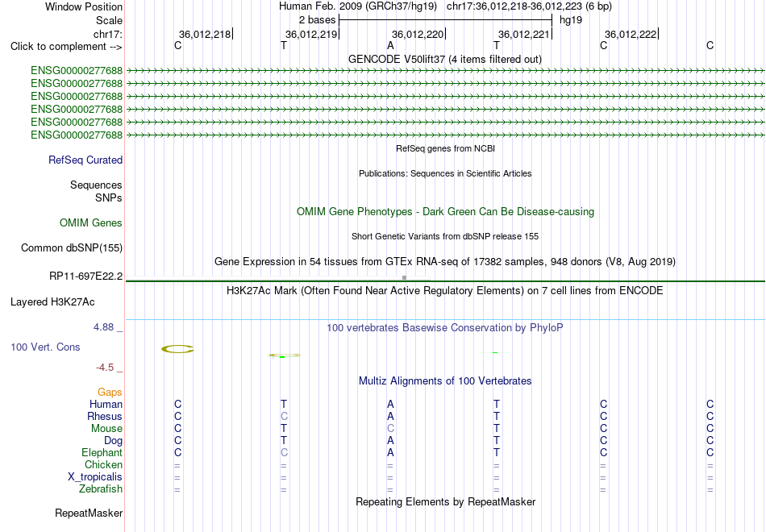This screenshot has height=532, width=766.
Task: Click the H3K27Ac Mark track title
Action: [445, 291]
